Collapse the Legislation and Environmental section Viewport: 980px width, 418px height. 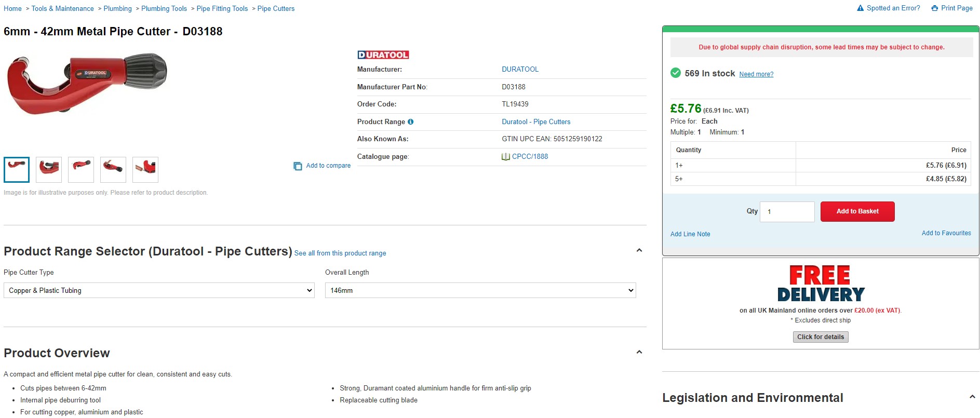(972, 397)
